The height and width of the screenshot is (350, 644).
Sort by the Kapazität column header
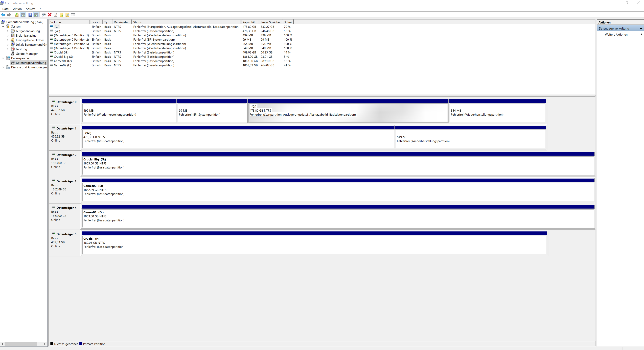pos(250,22)
